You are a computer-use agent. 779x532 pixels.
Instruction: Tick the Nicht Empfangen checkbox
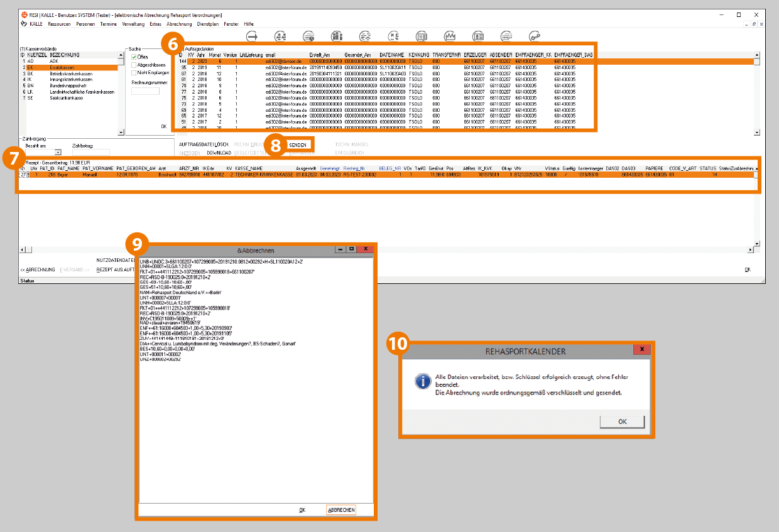(x=134, y=73)
